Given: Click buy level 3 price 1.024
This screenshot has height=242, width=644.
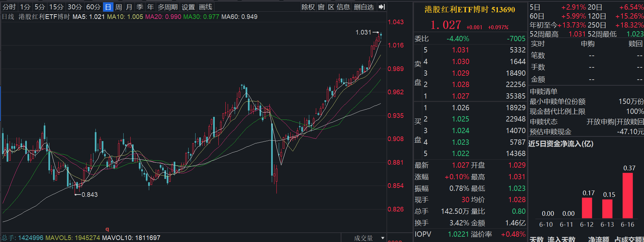Looking at the screenshot, I should (461, 130).
